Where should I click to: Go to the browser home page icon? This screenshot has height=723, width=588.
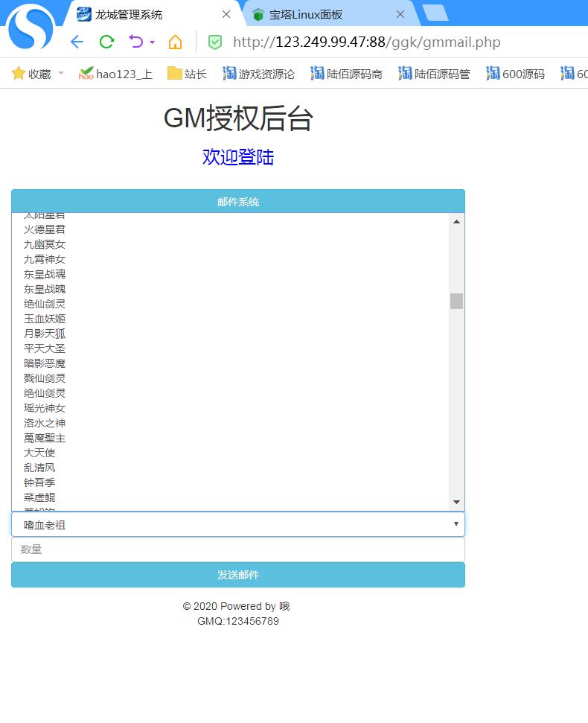pyautogui.click(x=175, y=42)
